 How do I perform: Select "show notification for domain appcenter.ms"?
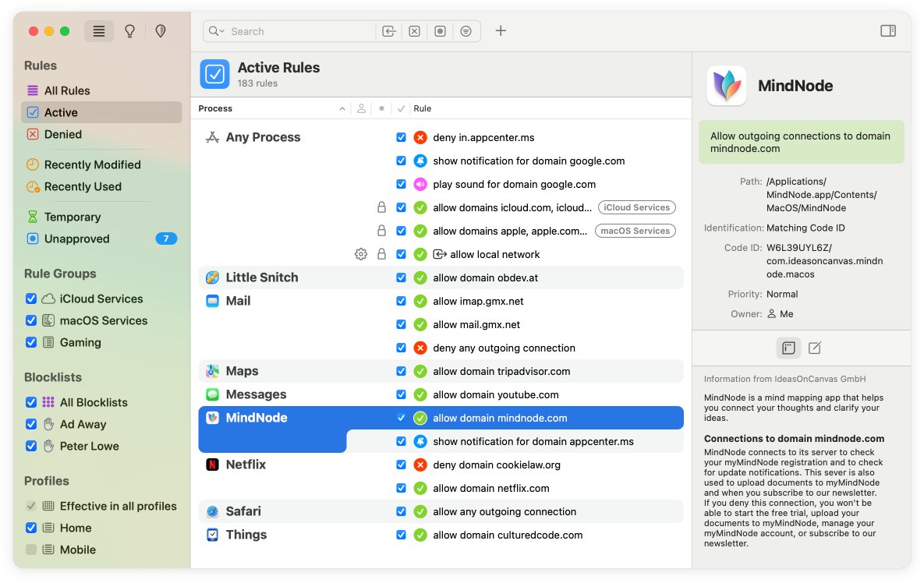click(533, 442)
